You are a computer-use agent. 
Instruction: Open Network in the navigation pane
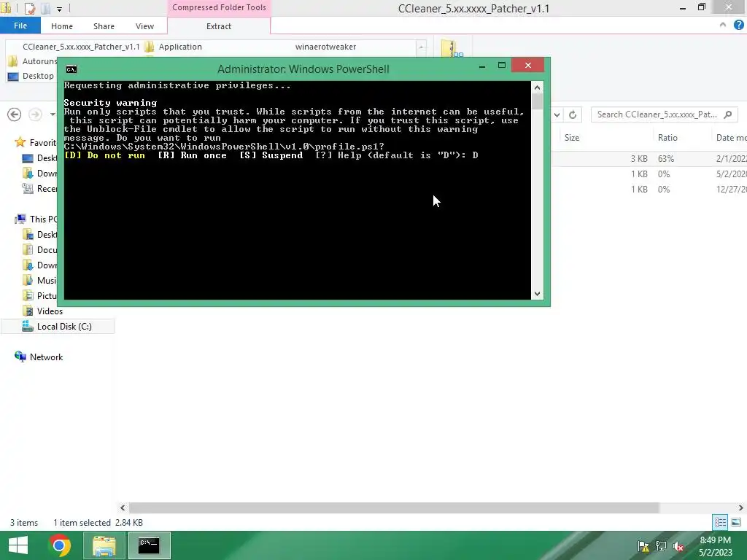click(39, 357)
